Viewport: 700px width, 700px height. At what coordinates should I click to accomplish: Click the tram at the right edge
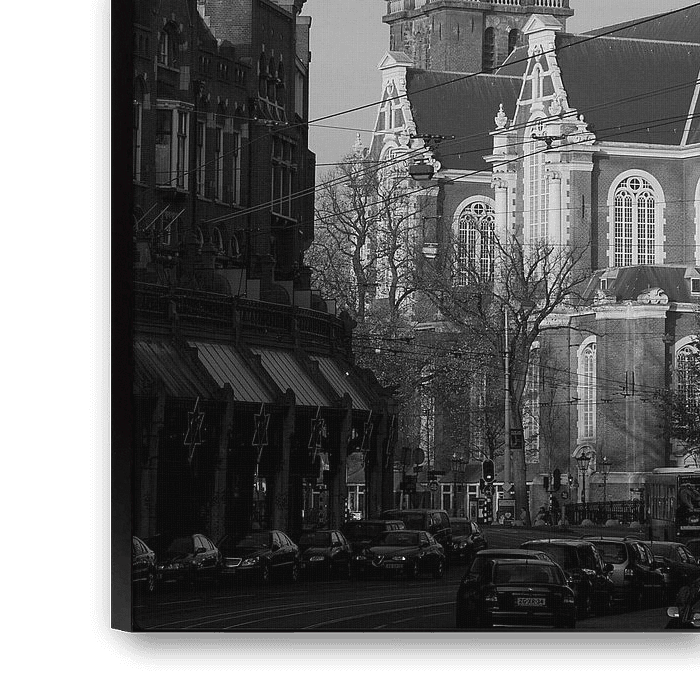point(672,503)
